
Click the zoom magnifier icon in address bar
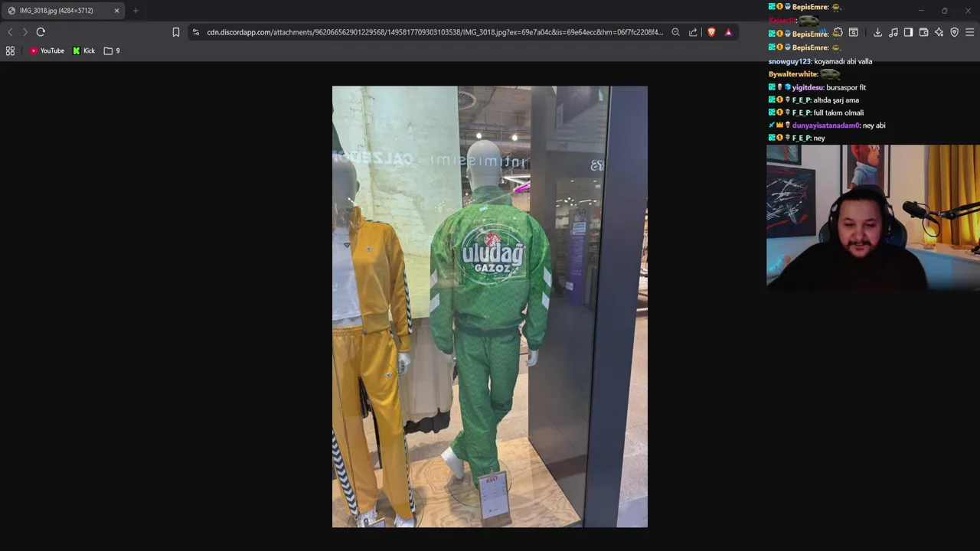tap(675, 32)
